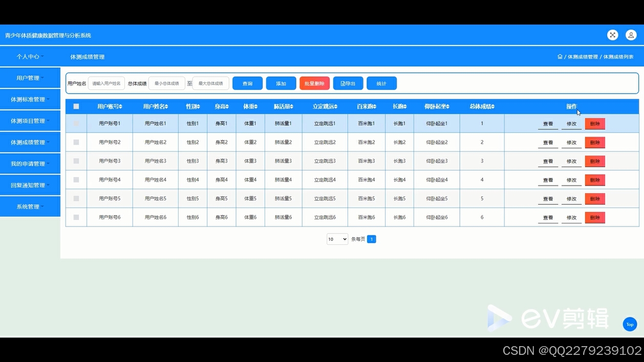Open the 个人中心 sidebar menu item

30,56
